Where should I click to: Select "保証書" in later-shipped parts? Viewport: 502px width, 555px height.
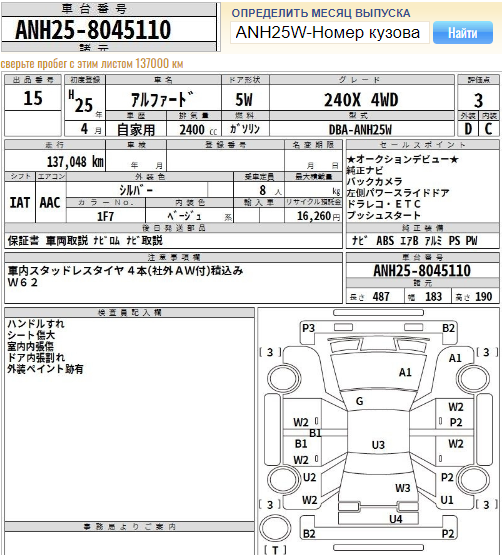[x=23, y=241]
